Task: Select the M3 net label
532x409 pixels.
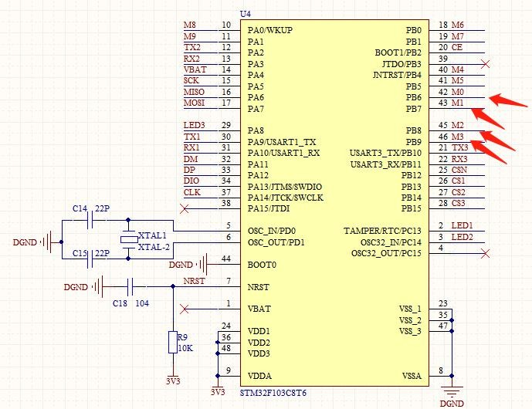Action: (x=458, y=137)
